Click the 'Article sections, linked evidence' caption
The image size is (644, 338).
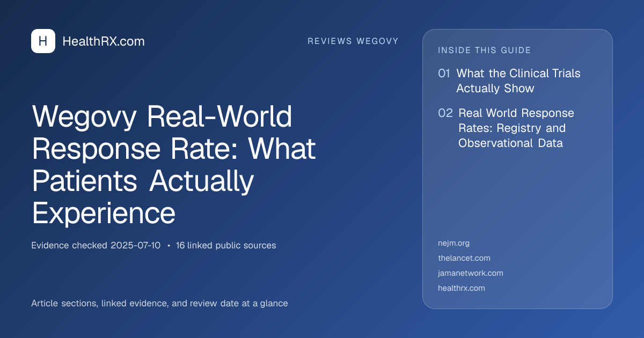coord(159,304)
